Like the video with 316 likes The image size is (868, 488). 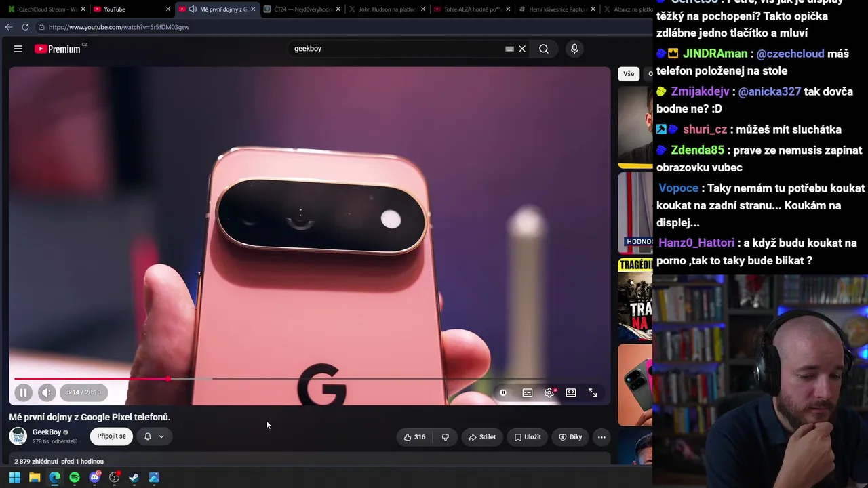tap(414, 437)
